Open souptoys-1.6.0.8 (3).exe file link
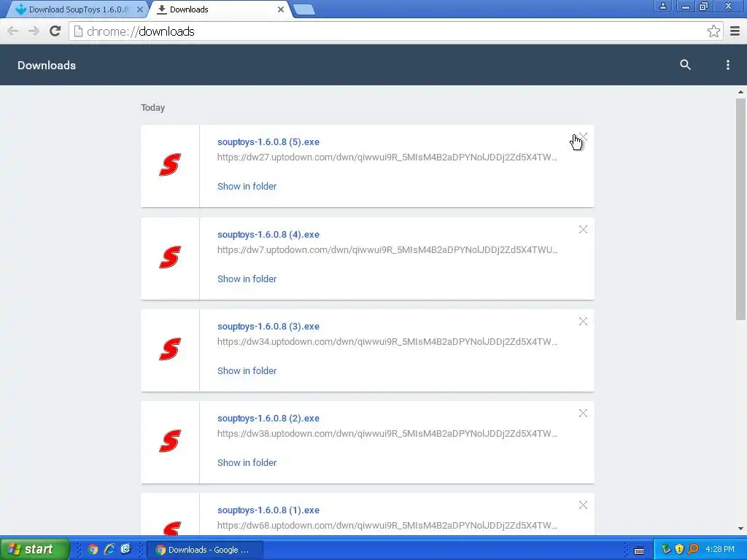Image resolution: width=747 pixels, height=560 pixels. [x=268, y=326]
